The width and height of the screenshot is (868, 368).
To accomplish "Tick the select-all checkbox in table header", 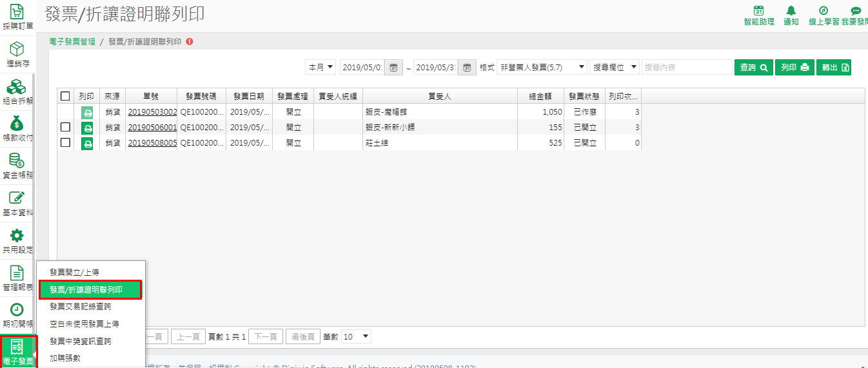I will [65, 96].
